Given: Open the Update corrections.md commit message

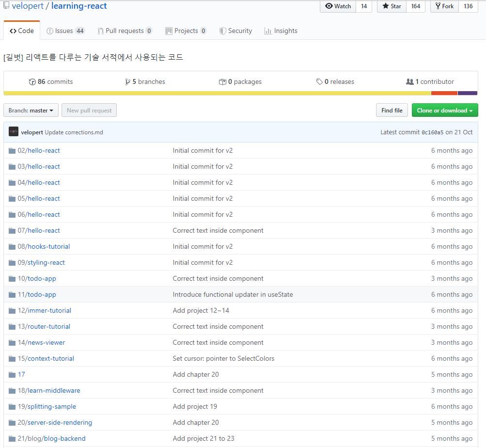Looking at the screenshot, I should pos(74,132).
